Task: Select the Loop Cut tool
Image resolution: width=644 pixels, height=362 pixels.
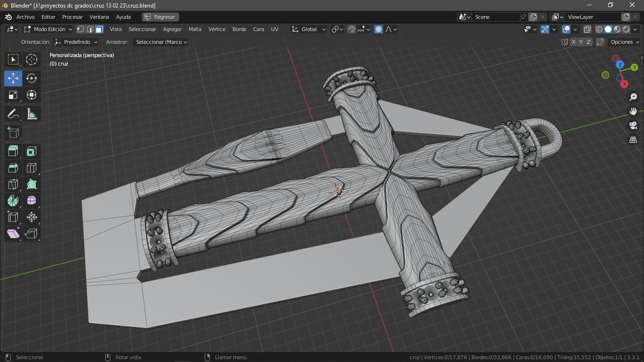Action: (x=32, y=168)
